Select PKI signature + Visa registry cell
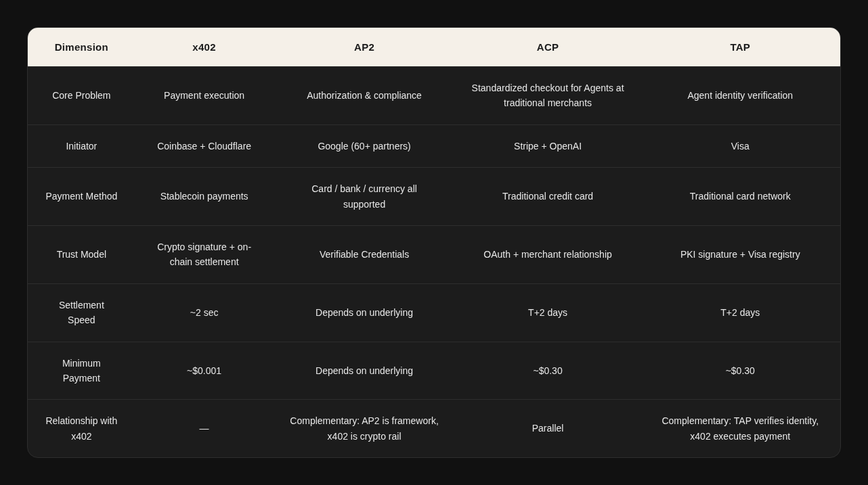The width and height of the screenshot is (868, 485). pos(740,254)
